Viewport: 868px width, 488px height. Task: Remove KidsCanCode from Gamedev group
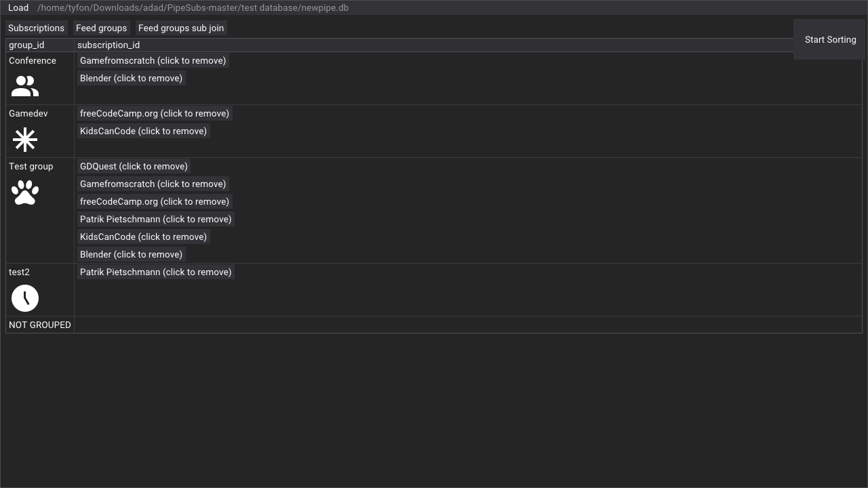[x=143, y=131]
